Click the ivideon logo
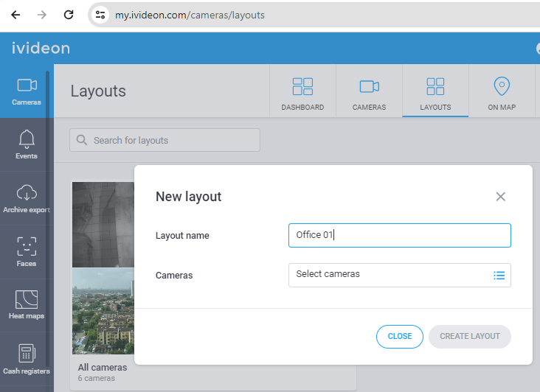This screenshot has width=540, height=392. tap(41, 48)
